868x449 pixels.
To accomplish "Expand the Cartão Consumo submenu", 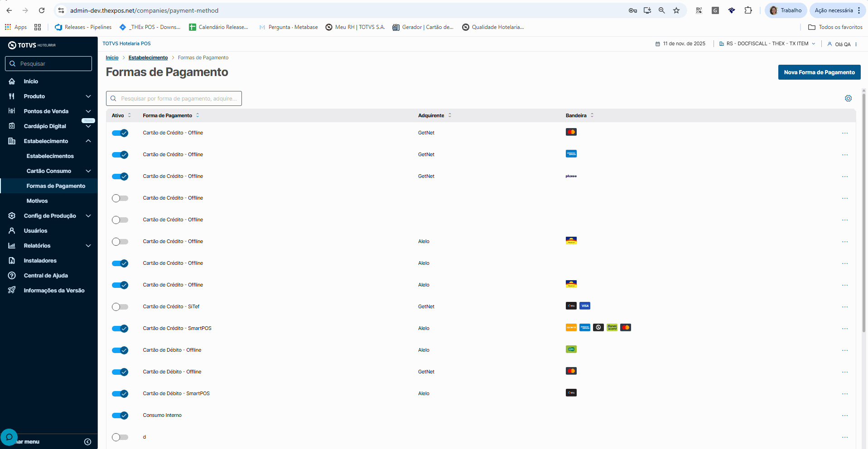I will (x=88, y=171).
